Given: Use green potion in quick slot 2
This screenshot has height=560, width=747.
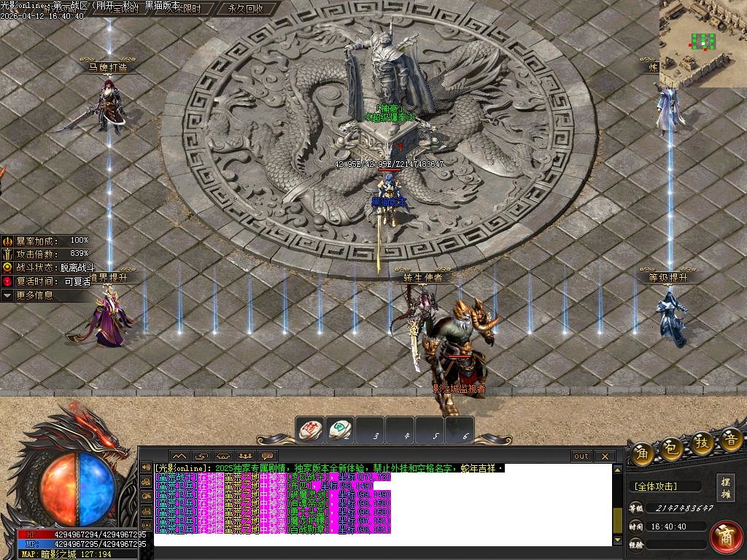Looking at the screenshot, I should point(340,430).
